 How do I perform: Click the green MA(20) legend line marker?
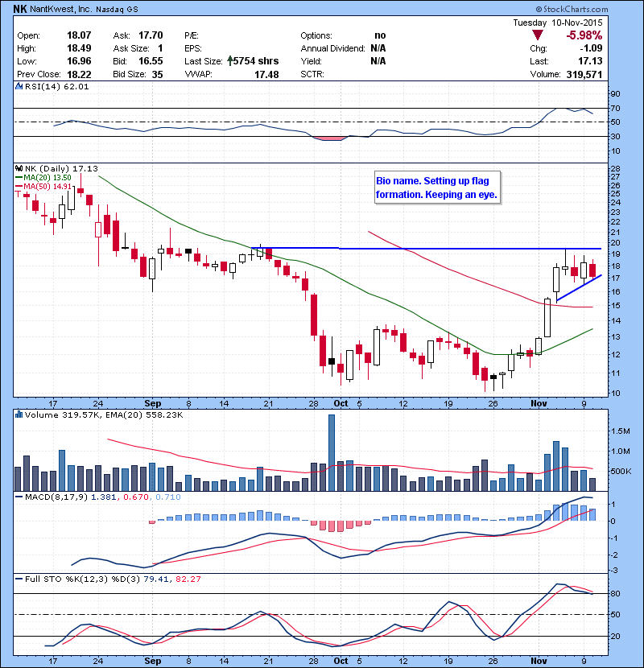(x=19, y=177)
